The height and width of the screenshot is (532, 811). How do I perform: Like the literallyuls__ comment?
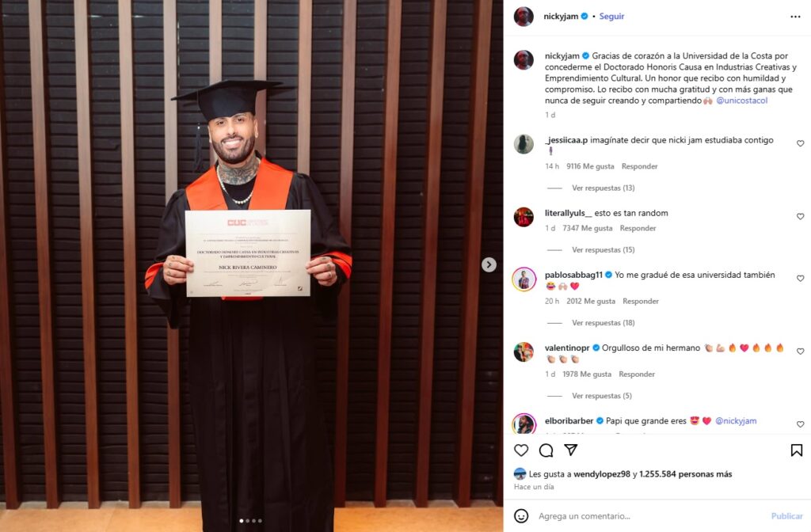tap(800, 216)
